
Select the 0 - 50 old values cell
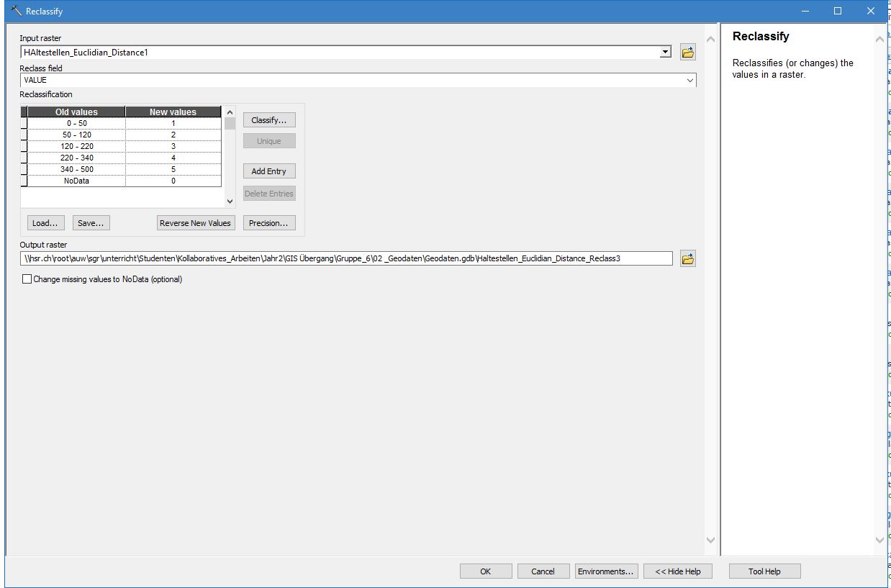click(76, 123)
